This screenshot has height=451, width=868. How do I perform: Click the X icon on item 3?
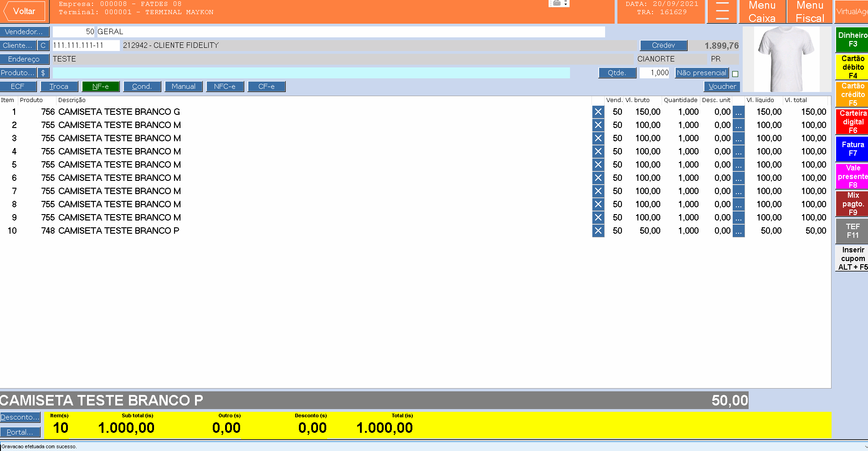(598, 138)
